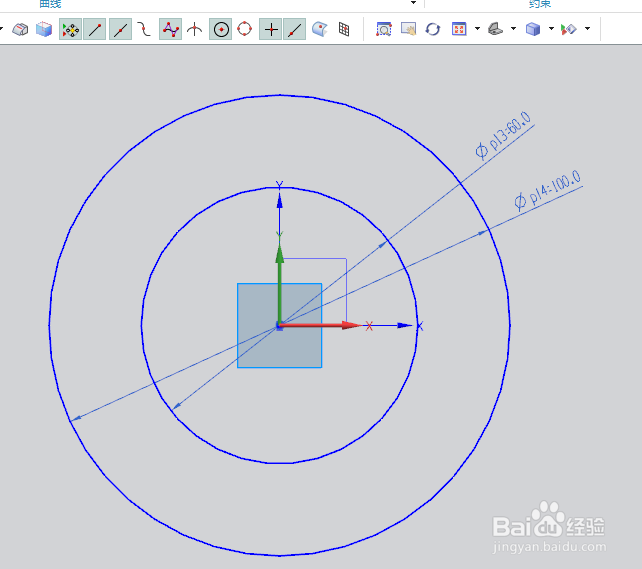Select the p14:100.0 diameter dimension text
The height and width of the screenshot is (569, 642).
[548, 190]
